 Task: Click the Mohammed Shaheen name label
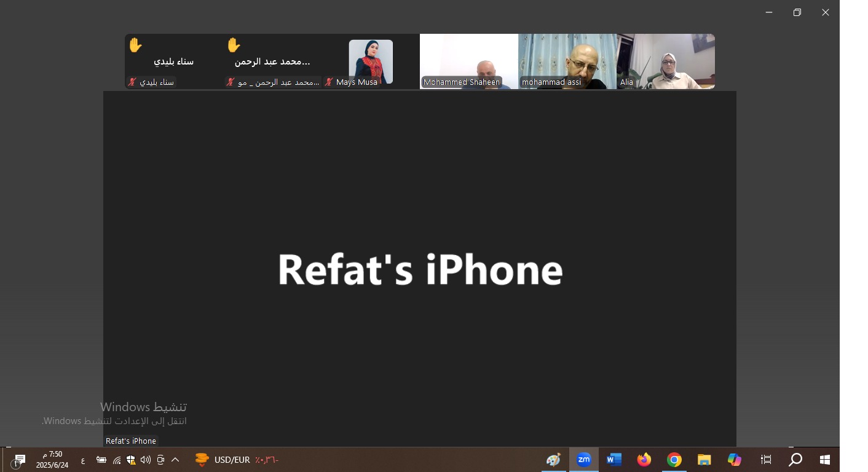pos(462,82)
